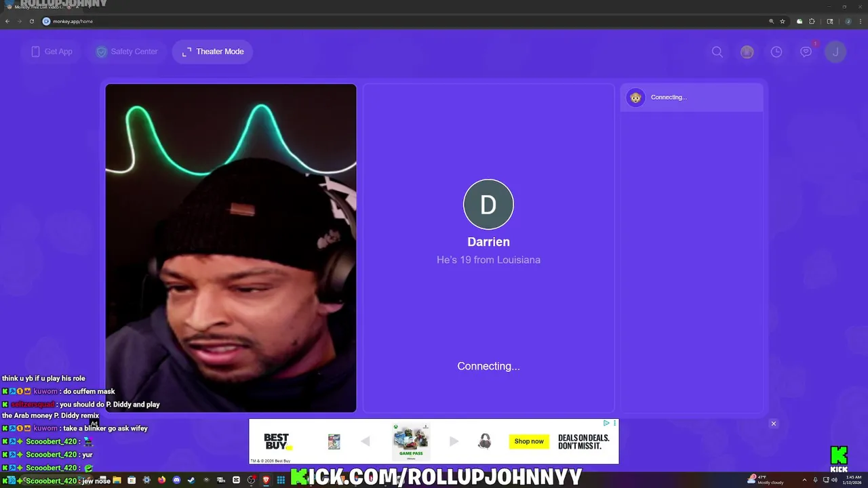Click the zoom magnifier in address bar
This screenshot has height=488, width=868.
click(x=771, y=21)
